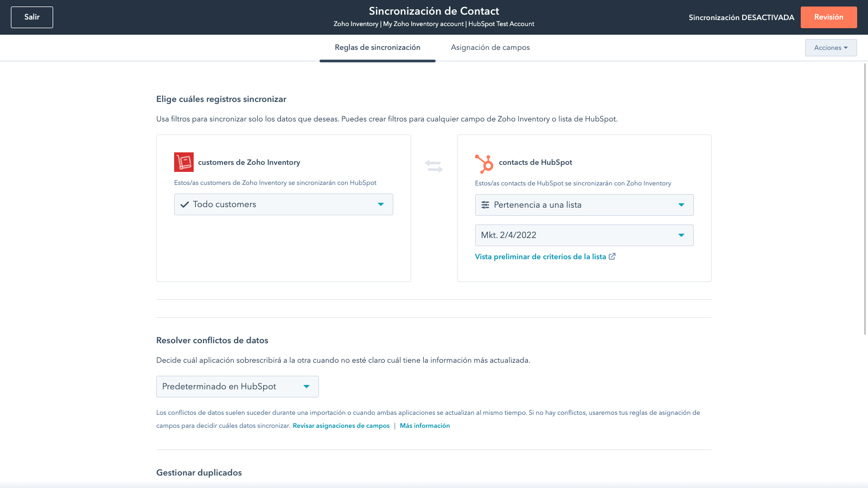Click the Revisión button
The width and height of the screenshot is (868, 488).
pyautogui.click(x=829, y=17)
